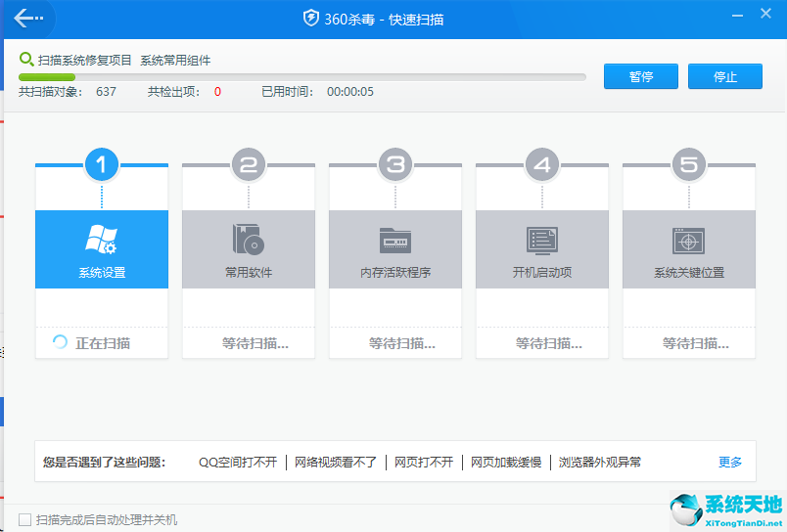Click 更多 to see more problems

(730, 462)
